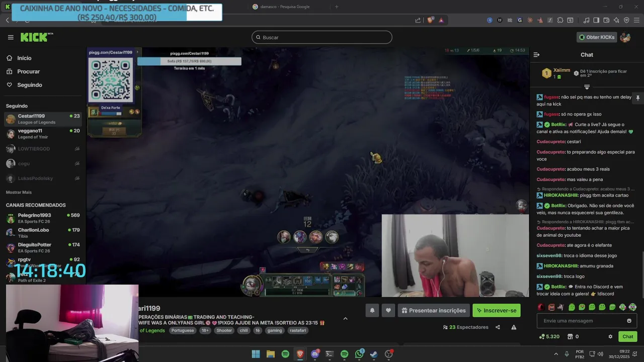Image resolution: width=644 pixels, height=362 pixels.
Task: Open chat settings gear icon
Action: click(610, 336)
